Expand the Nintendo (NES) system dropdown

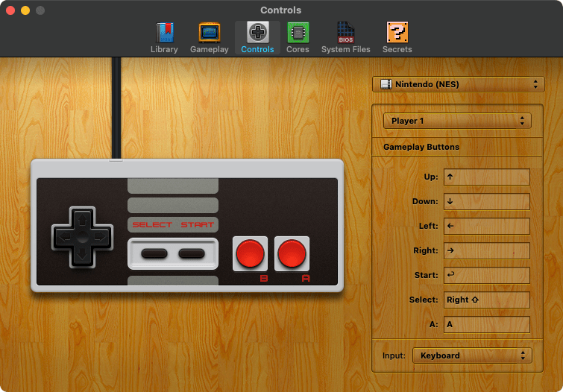(x=458, y=84)
